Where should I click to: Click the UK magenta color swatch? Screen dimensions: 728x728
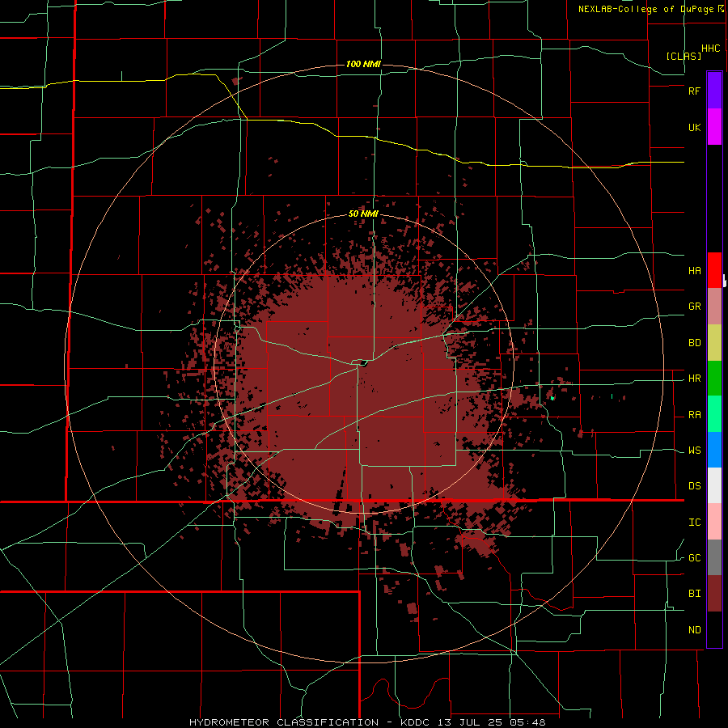[714, 127]
